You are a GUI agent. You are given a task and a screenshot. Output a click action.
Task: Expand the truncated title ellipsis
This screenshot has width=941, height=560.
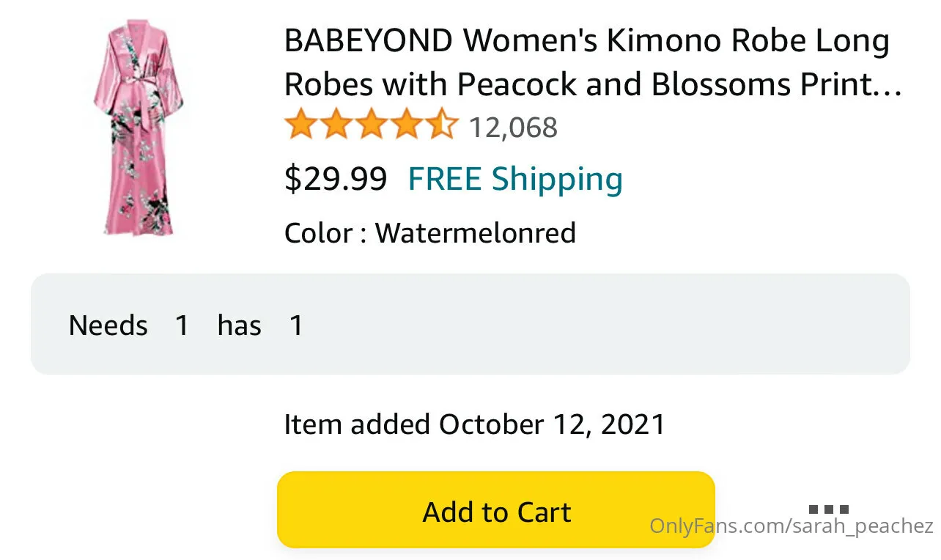pyautogui.click(x=890, y=86)
